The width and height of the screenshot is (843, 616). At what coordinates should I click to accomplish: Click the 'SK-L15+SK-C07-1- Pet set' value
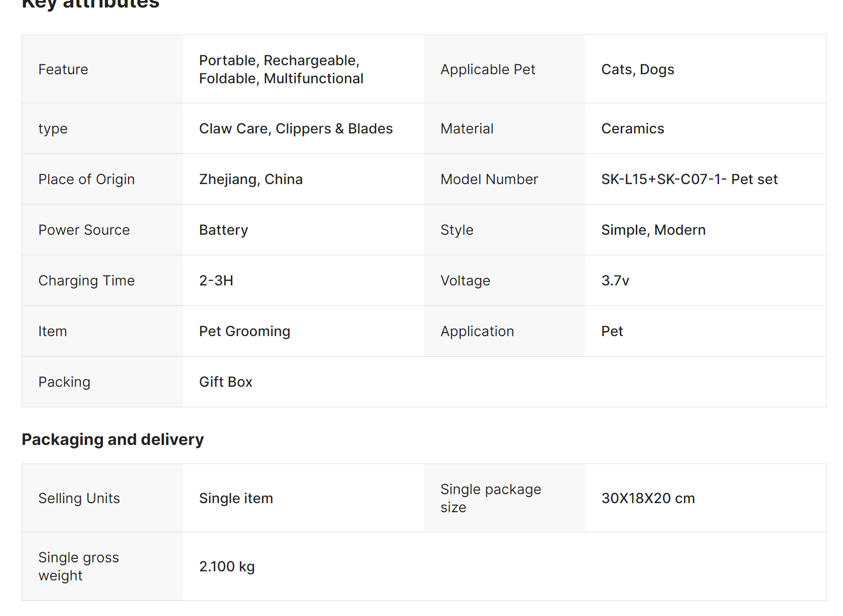[x=689, y=179]
